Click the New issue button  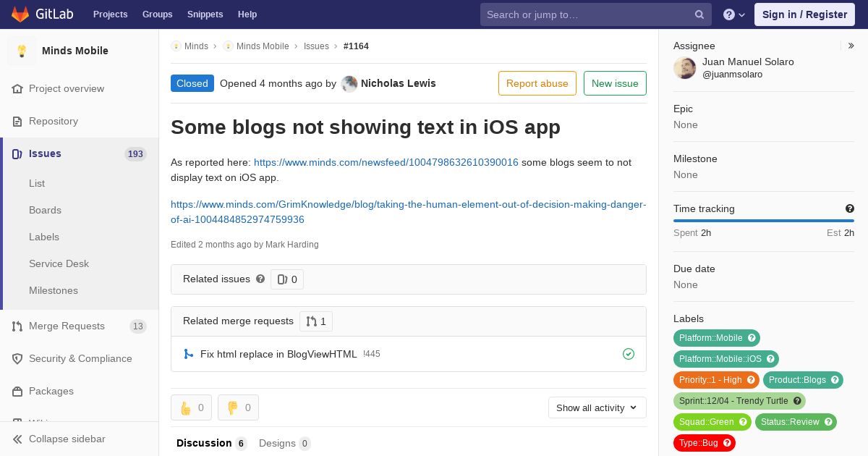pyautogui.click(x=615, y=83)
